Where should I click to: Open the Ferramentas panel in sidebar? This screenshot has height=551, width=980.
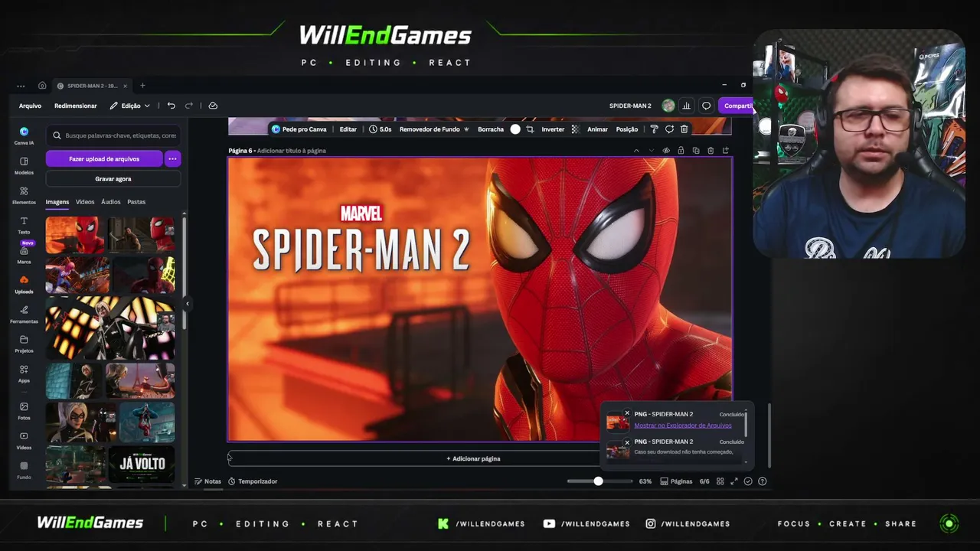pos(24,314)
